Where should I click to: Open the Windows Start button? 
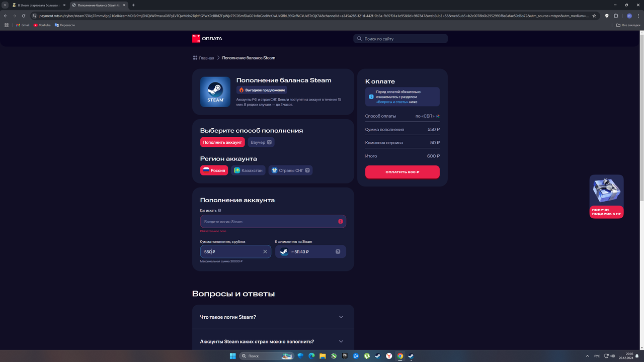click(232, 356)
